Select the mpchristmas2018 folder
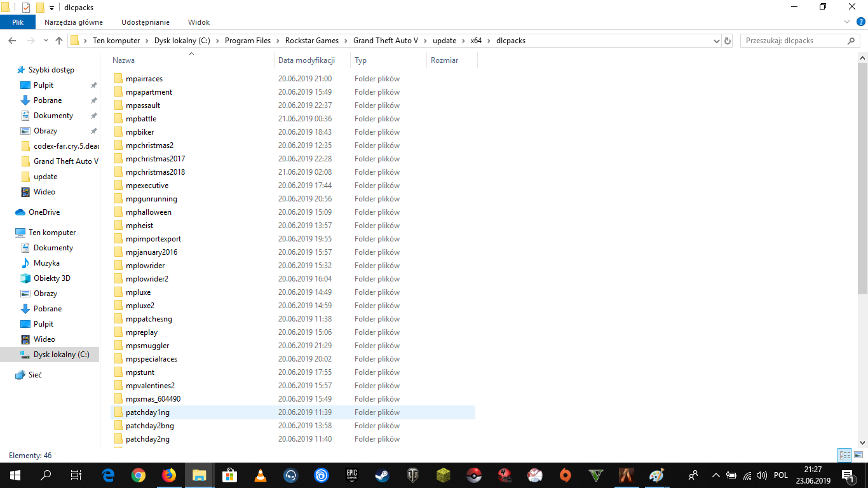The height and width of the screenshot is (488, 868). click(x=156, y=172)
